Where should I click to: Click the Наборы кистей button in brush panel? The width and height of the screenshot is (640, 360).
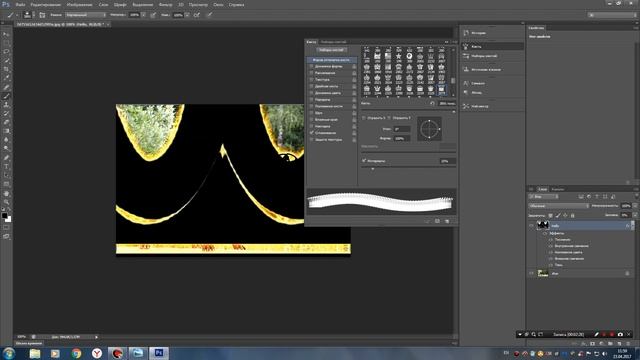coord(331,50)
